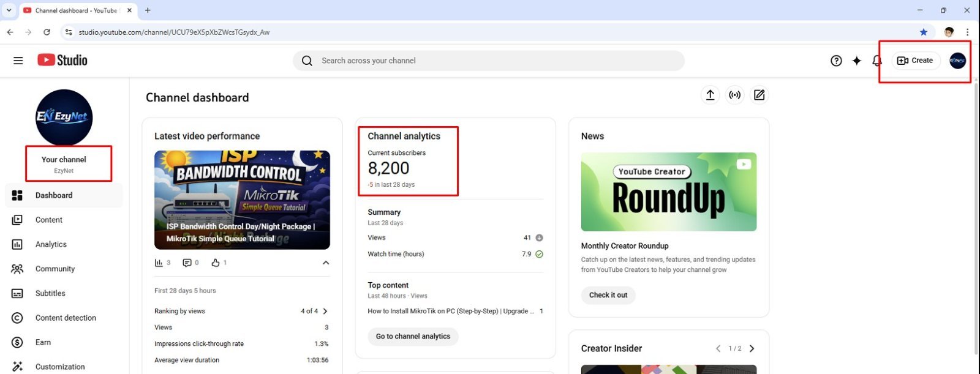Click the Impressions click-through rate row
980x374 pixels.
(x=241, y=343)
